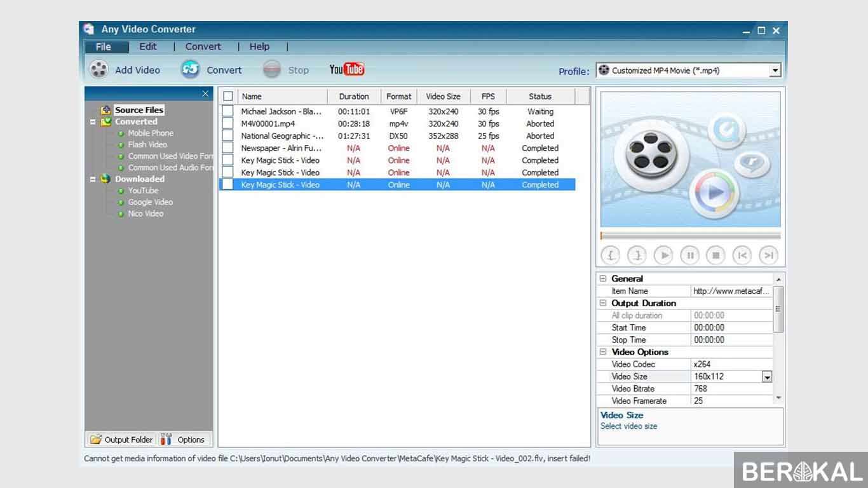The width and height of the screenshot is (868, 488).
Task: Sort list by Status column header
Action: (x=540, y=97)
